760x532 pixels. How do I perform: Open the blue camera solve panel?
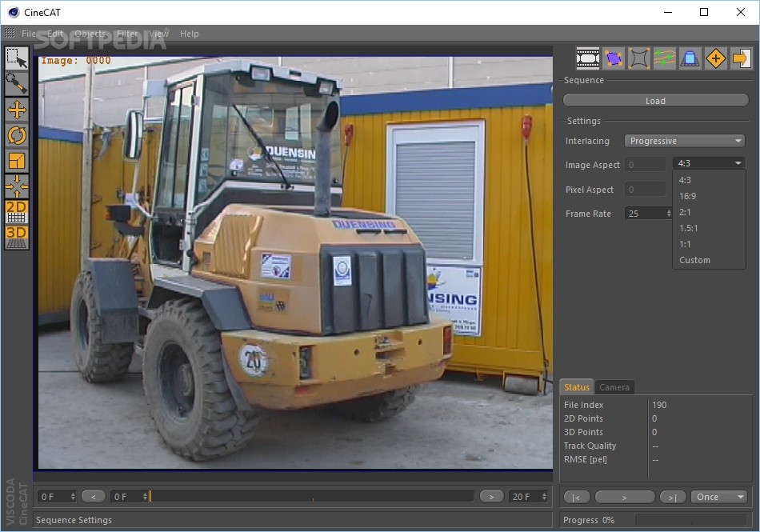click(x=690, y=58)
